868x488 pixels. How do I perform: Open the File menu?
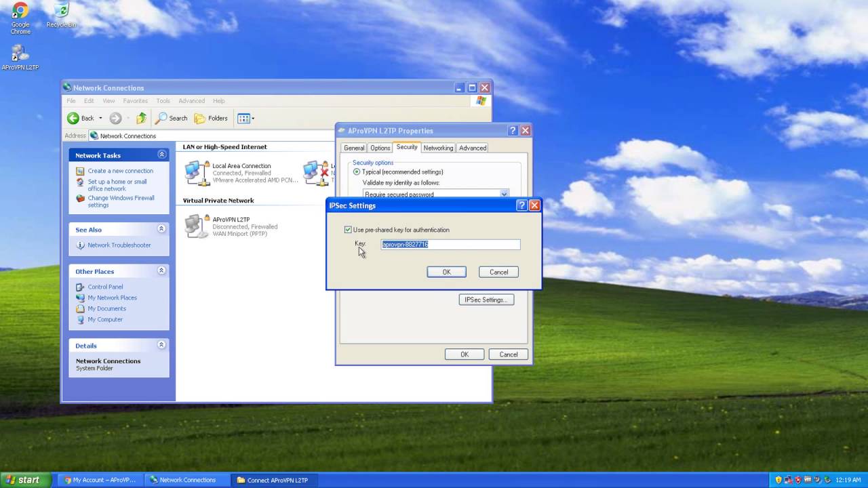click(71, 101)
